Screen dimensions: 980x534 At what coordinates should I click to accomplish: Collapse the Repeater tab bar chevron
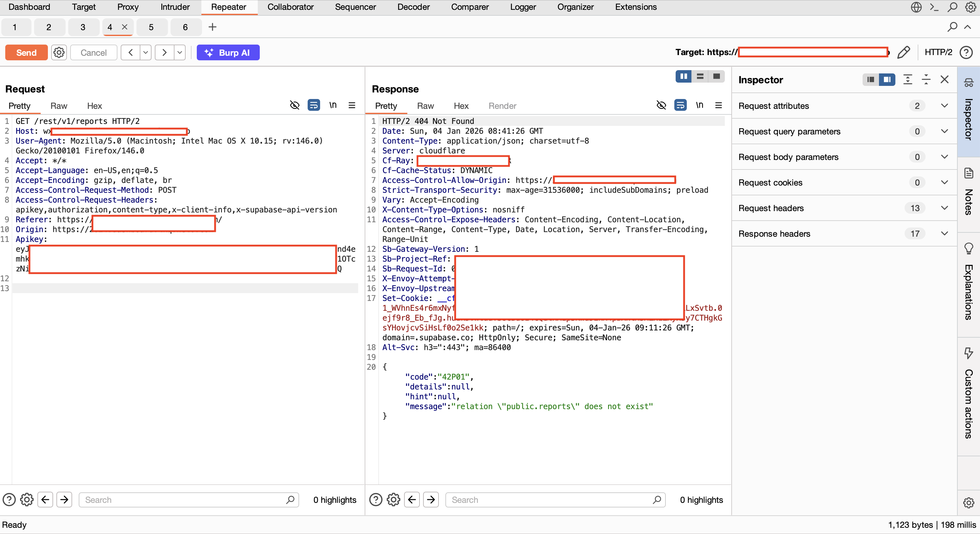tap(968, 27)
